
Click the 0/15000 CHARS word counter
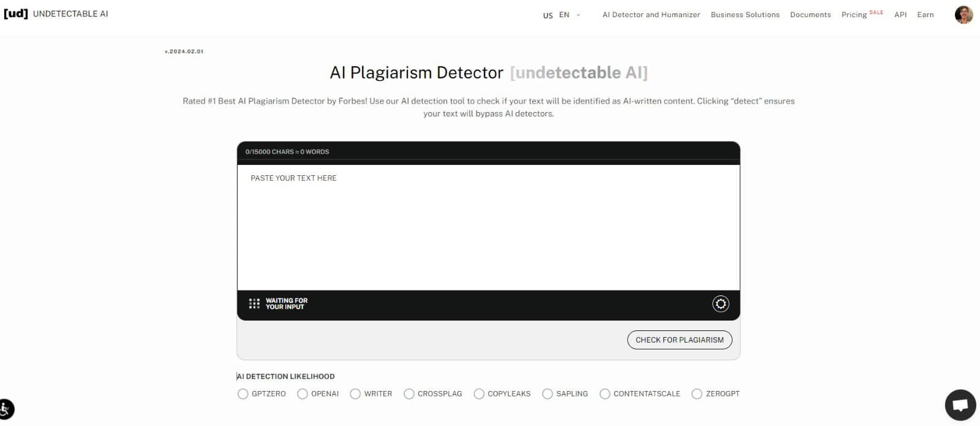[x=287, y=151]
